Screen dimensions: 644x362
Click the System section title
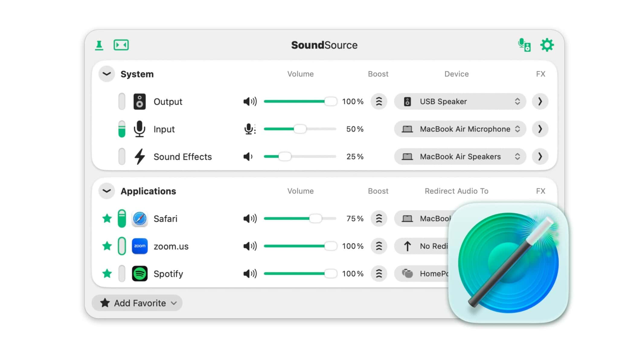137,74
